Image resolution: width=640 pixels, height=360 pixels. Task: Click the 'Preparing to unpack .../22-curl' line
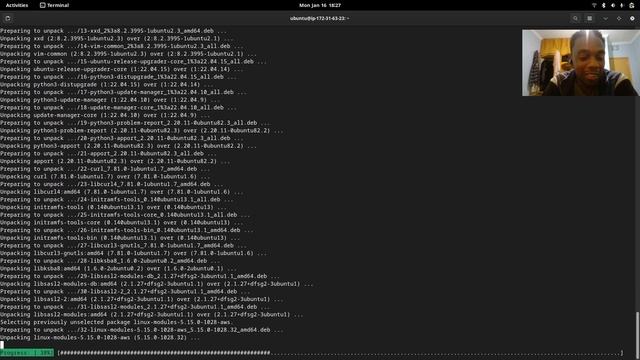pos(105,169)
